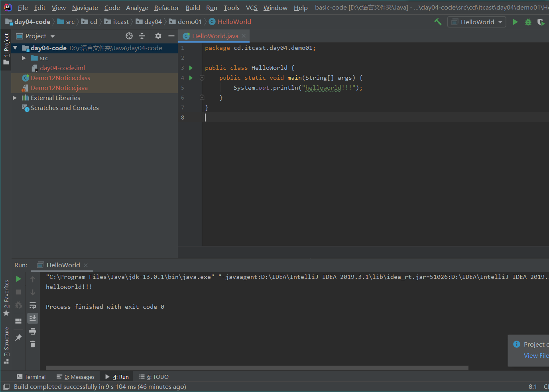Open the 1: Project side tool window tab
The image size is (549, 392).
(6, 49)
